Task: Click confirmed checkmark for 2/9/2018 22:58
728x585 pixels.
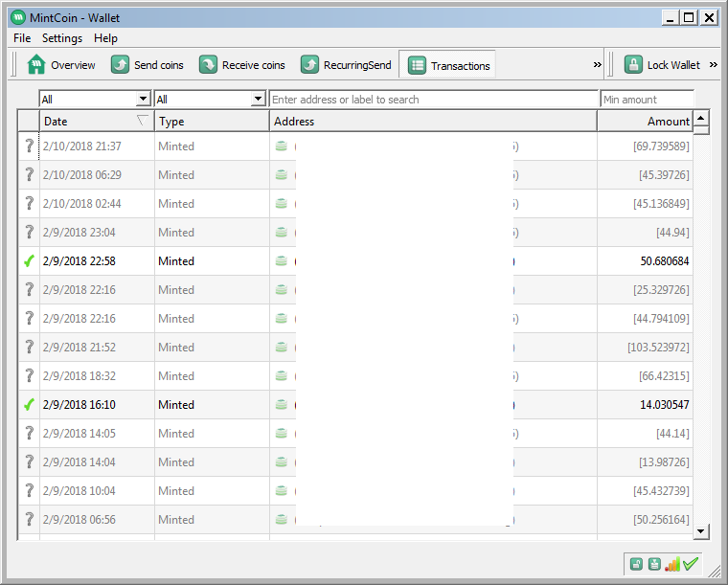Action: [x=30, y=261]
